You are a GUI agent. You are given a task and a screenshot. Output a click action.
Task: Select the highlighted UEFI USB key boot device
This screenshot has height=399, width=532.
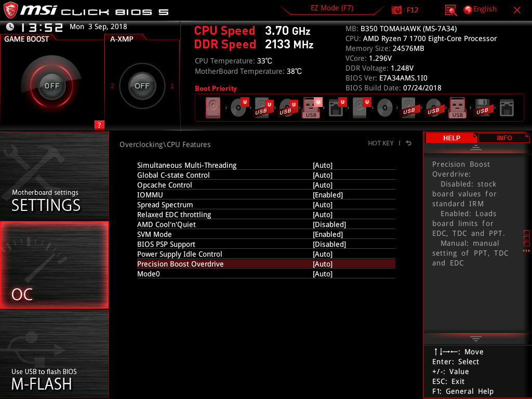312,108
